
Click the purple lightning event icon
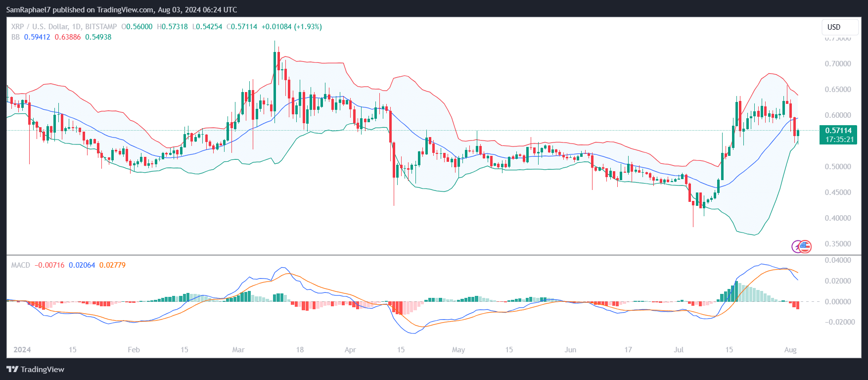click(x=796, y=246)
